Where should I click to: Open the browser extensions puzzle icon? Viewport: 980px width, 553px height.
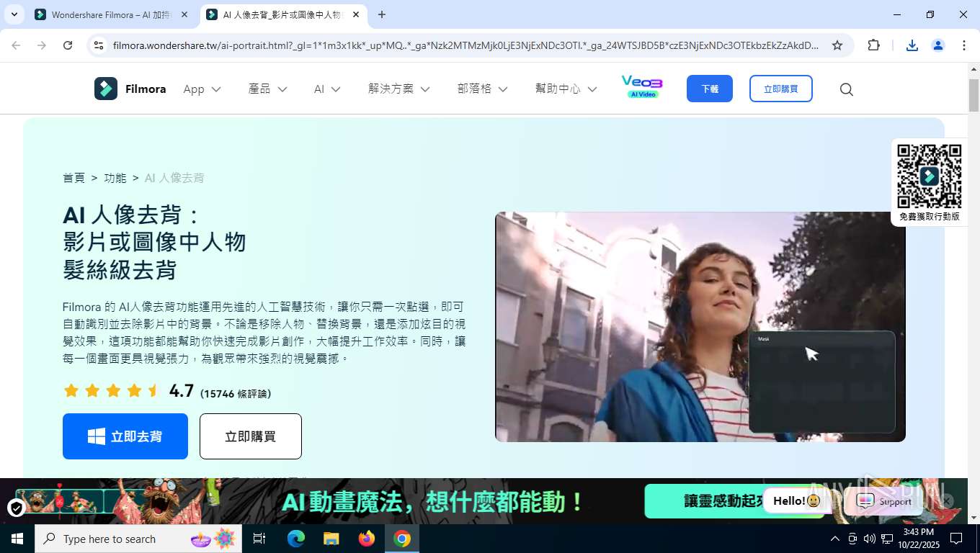tap(873, 45)
